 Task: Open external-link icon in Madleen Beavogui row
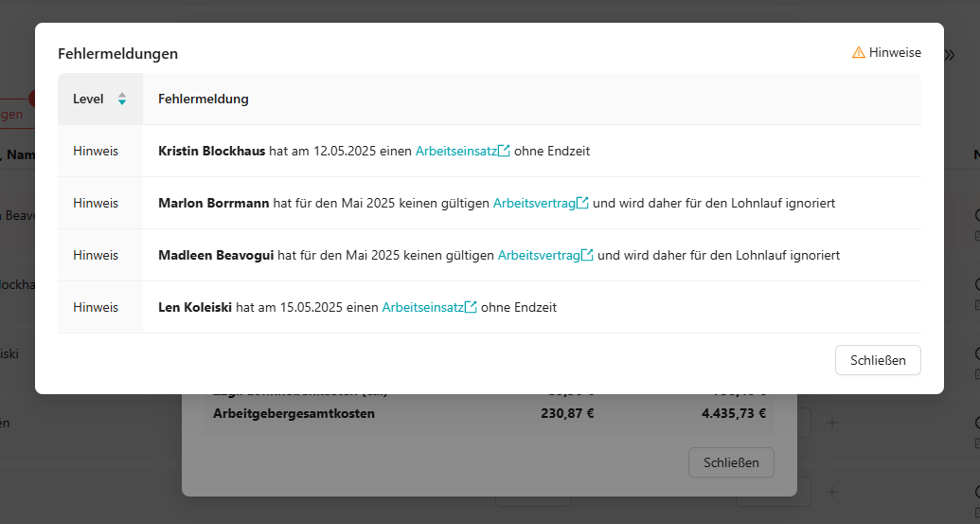tap(587, 255)
